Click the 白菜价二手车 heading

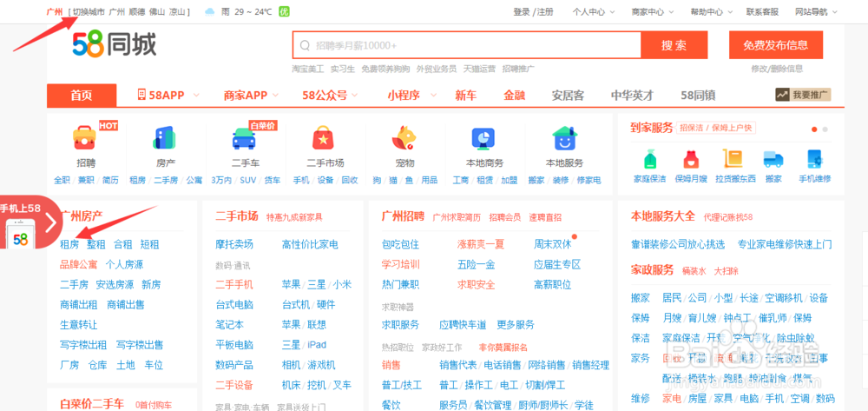pos(92,404)
